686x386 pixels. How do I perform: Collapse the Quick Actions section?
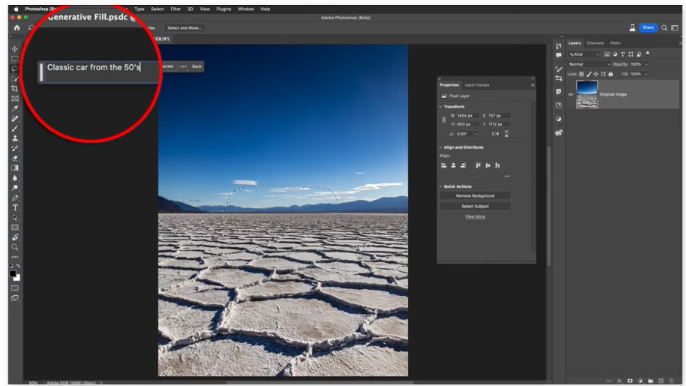441,186
